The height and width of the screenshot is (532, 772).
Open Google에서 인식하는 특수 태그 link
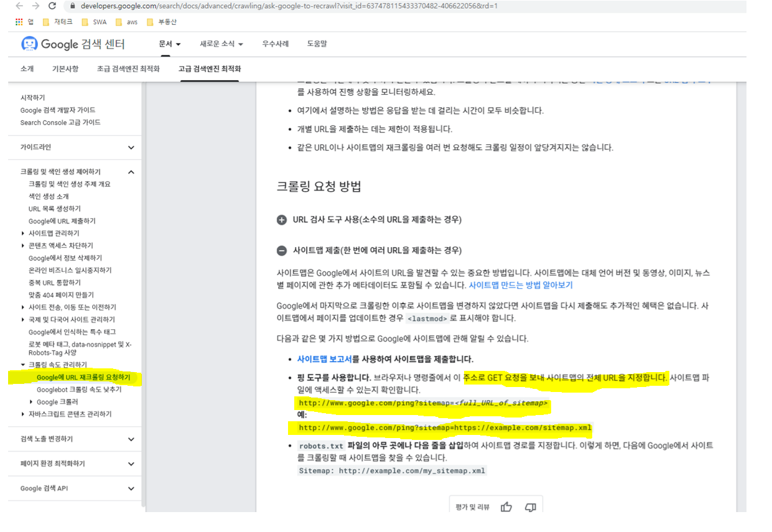[72, 332]
